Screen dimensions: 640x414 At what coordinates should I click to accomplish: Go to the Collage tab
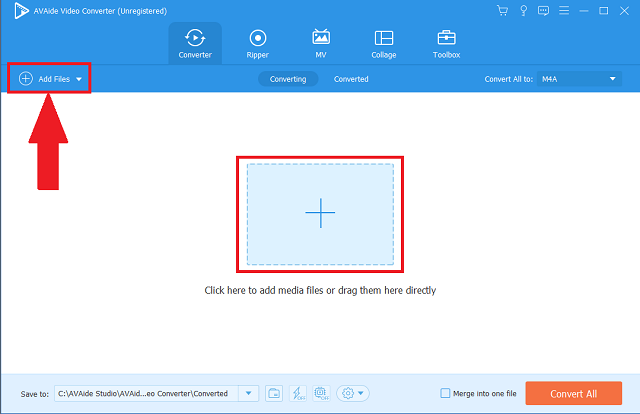(x=384, y=43)
